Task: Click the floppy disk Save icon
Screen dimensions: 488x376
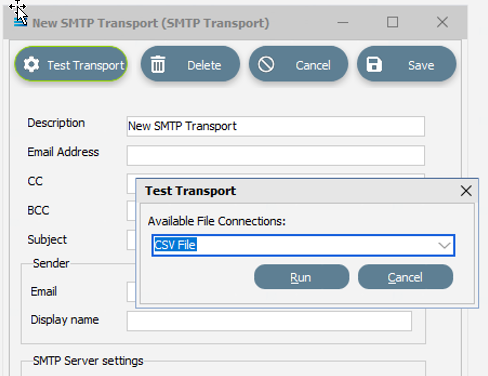Action: point(374,64)
